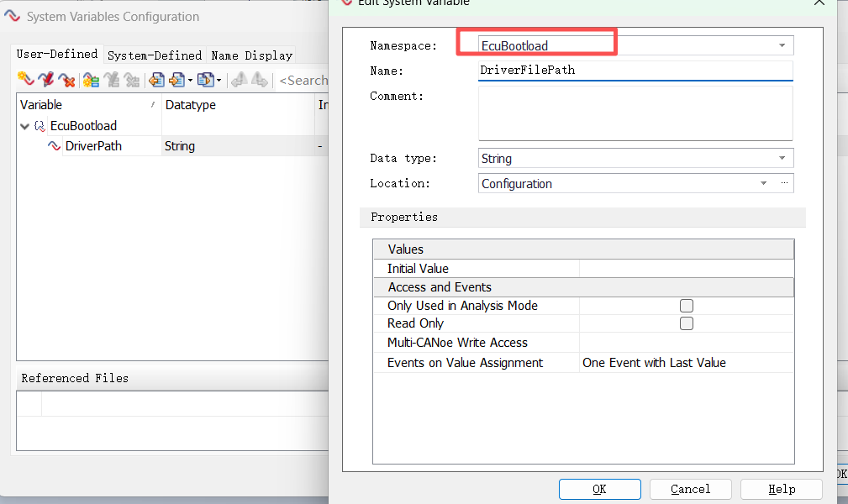Image resolution: width=848 pixels, height=504 pixels.
Task: Click the Access and Events section header
Action: click(583, 287)
